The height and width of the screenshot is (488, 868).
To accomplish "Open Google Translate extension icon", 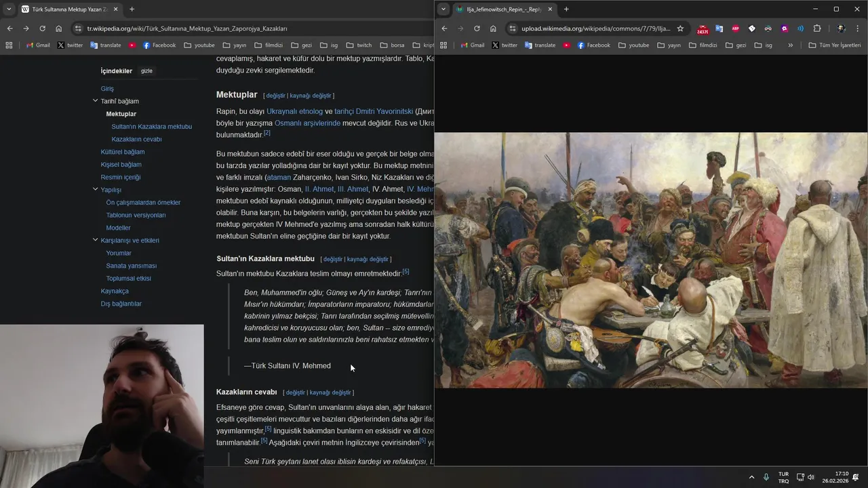I will [719, 28].
